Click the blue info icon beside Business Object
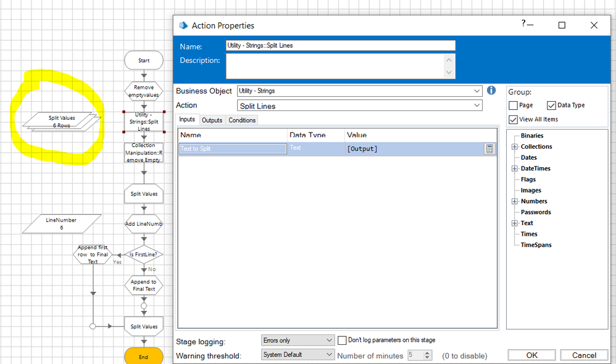The width and height of the screenshot is (616, 364). [491, 91]
